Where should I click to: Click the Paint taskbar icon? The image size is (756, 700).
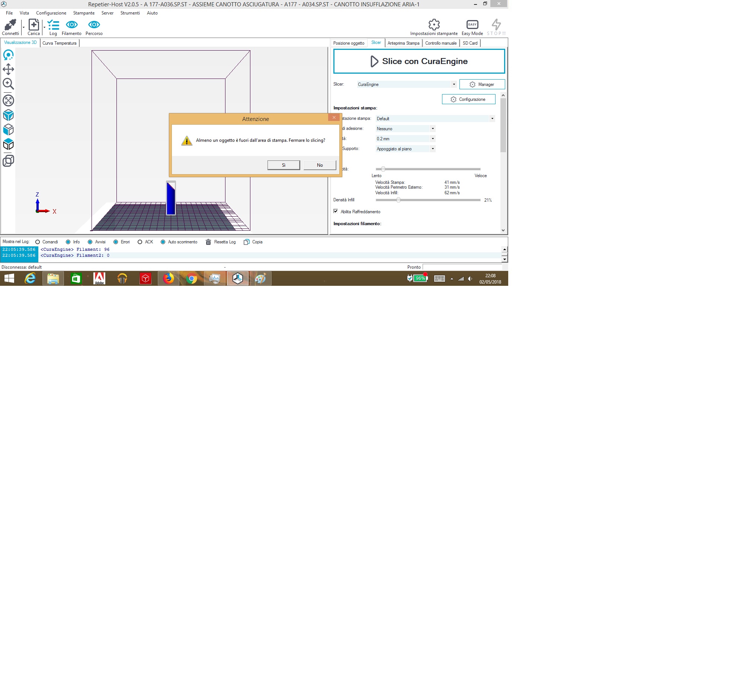260,279
